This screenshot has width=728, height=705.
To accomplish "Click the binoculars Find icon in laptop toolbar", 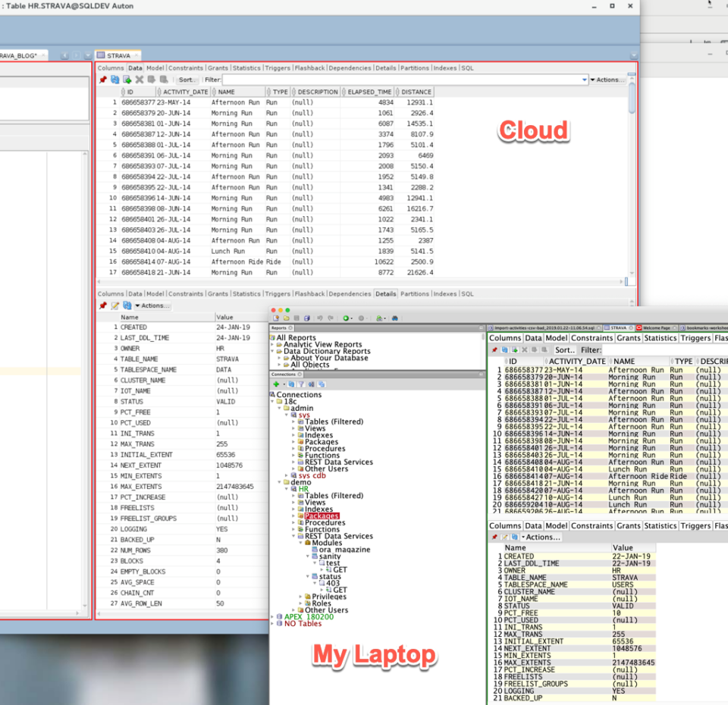I will tap(394, 318).
